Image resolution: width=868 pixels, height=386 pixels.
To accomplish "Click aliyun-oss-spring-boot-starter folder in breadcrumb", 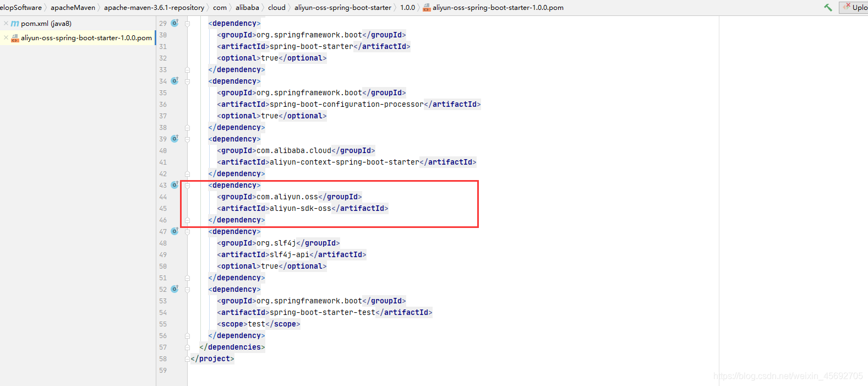I will tap(343, 8).
